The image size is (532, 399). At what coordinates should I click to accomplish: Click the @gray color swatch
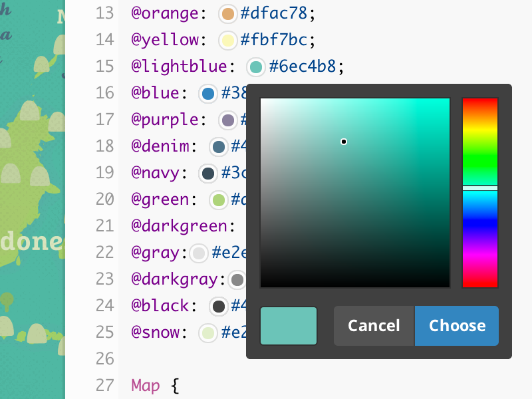click(199, 253)
